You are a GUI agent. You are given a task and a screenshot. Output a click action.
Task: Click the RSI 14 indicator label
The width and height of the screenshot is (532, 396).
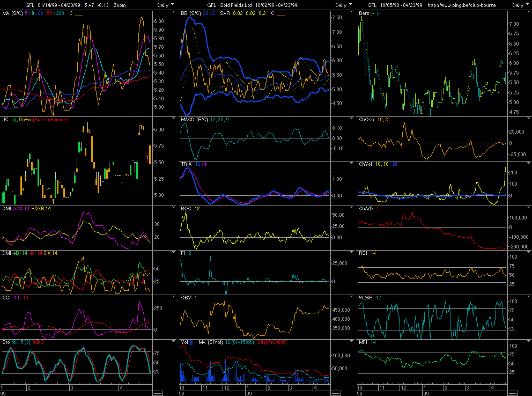[x=367, y=253]
